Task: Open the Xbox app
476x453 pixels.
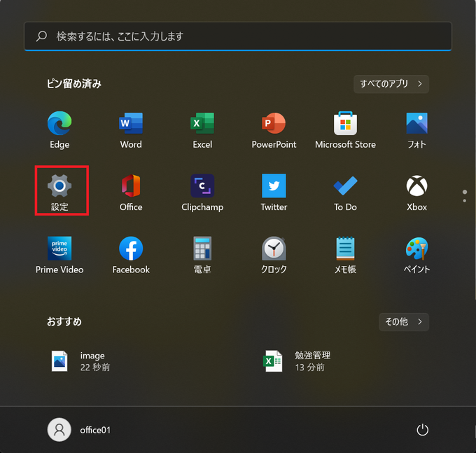Action: tap(416, 193)
